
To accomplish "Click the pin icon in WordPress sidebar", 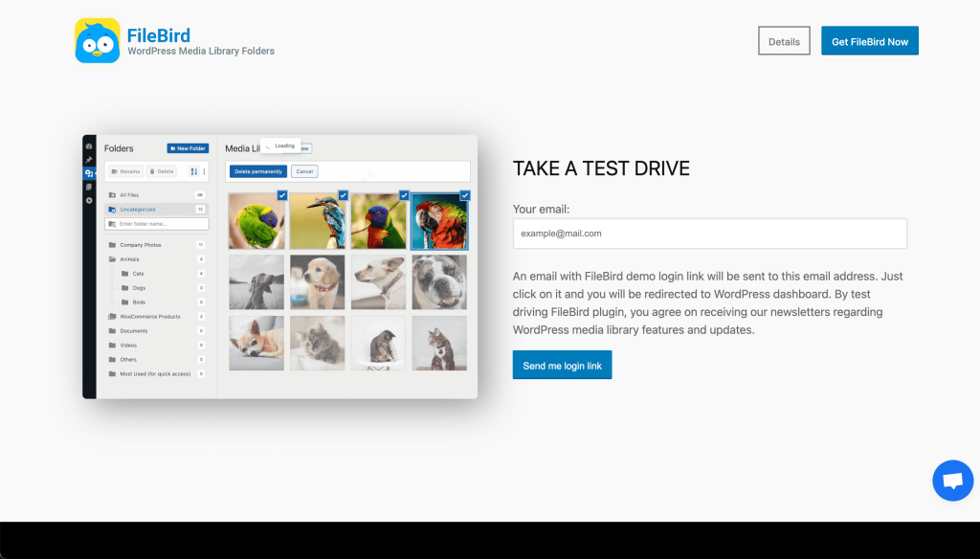I will [89, 160].
